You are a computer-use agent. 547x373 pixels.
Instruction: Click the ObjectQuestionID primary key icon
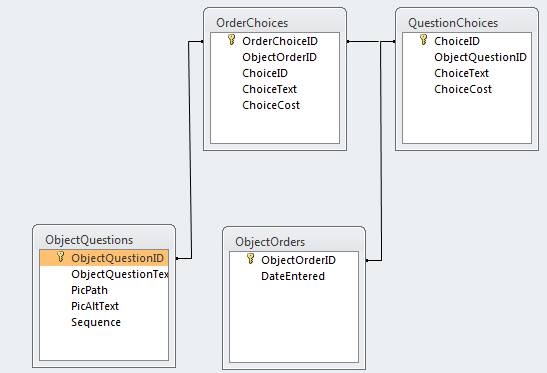tap(61, 257)
